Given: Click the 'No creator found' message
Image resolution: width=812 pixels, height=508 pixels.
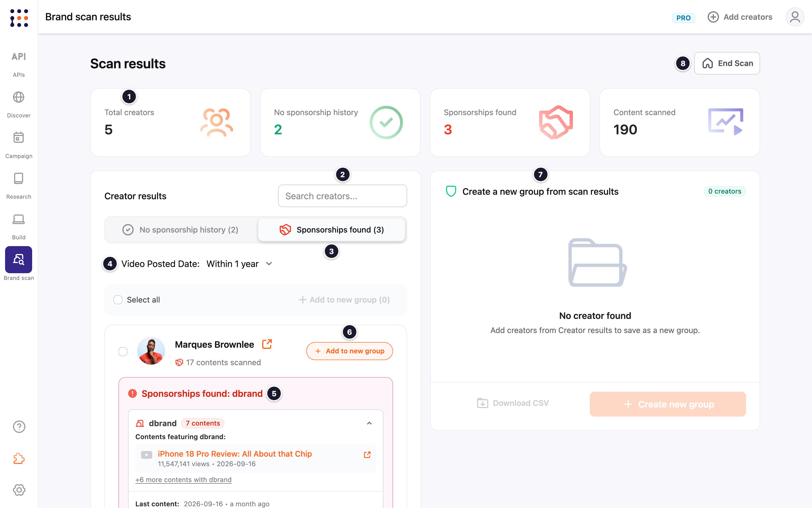Looking at the screenshot, I should (595, 316).
